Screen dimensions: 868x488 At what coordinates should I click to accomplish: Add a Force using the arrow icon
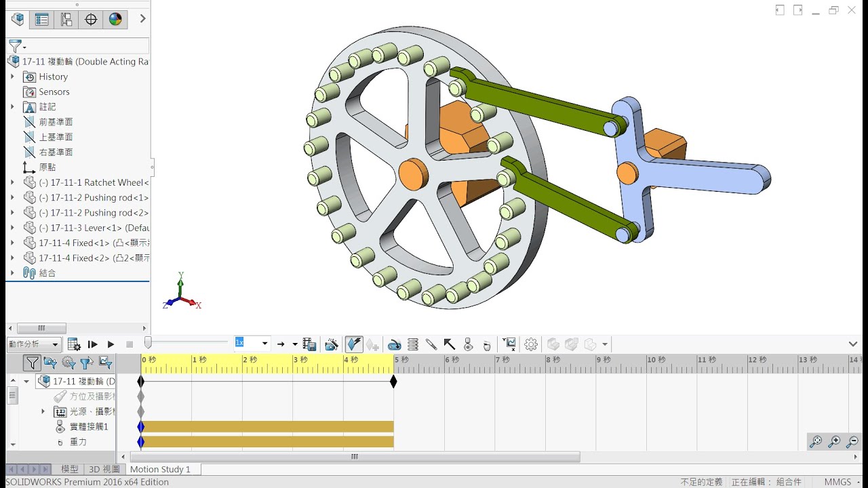(x=450, y=344)
